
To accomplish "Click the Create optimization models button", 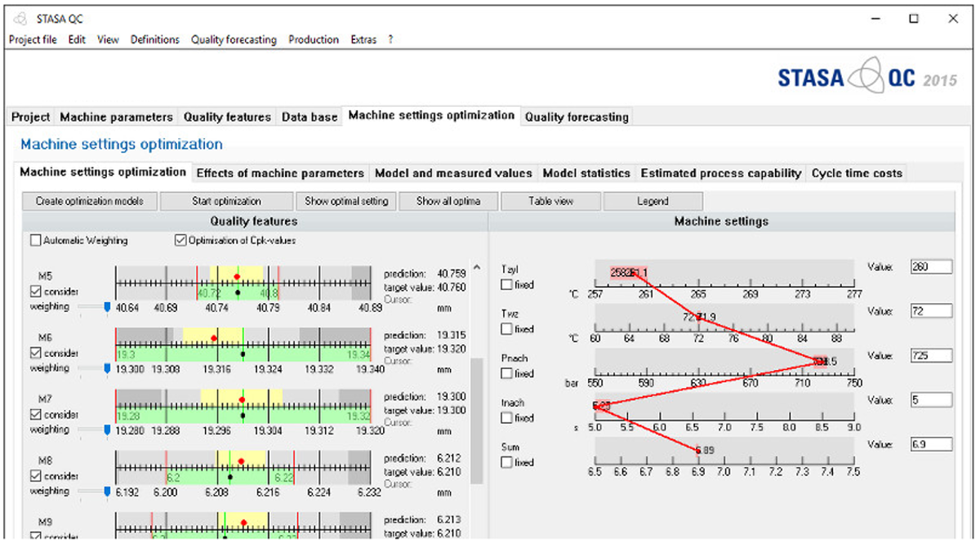I will (x=89, y=201).
